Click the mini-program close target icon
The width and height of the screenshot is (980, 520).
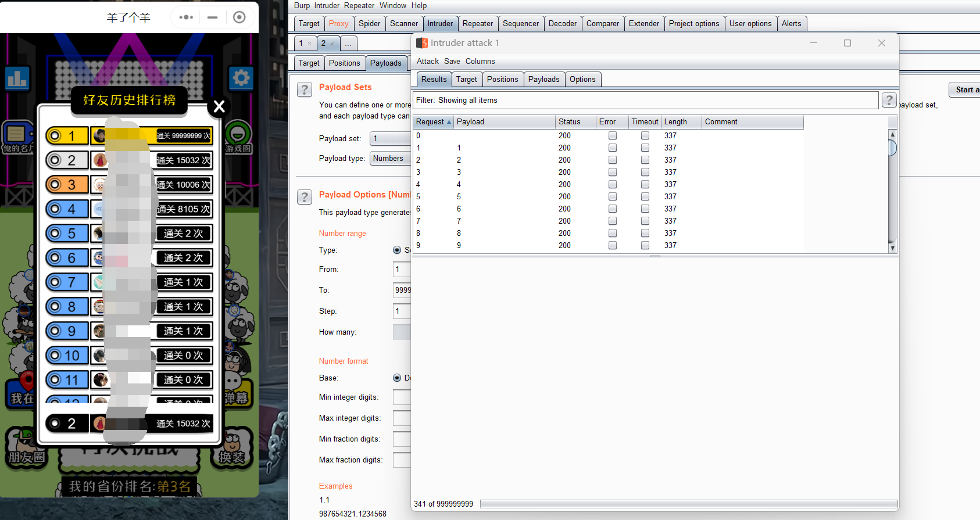(239, 17)
